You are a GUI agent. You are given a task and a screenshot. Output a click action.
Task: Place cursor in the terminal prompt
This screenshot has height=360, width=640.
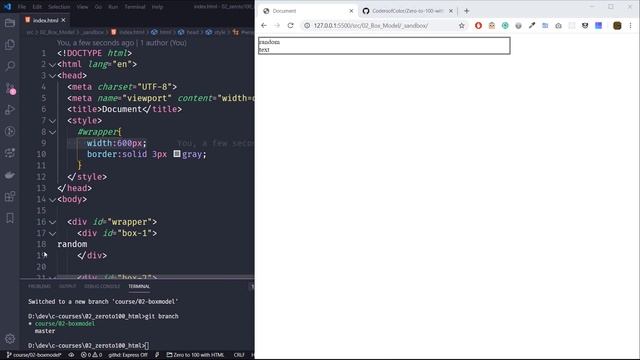point(147,346)
